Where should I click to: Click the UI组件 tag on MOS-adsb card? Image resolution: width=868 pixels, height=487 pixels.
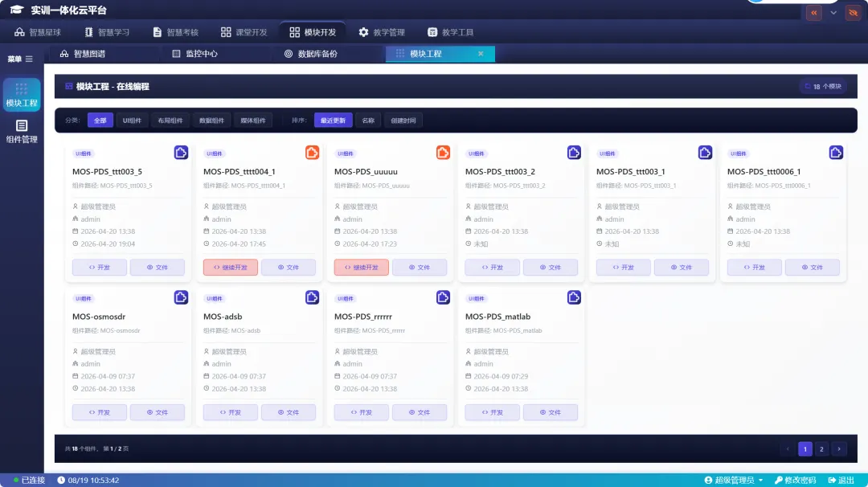pyautogui.click(x=215, y=298)
